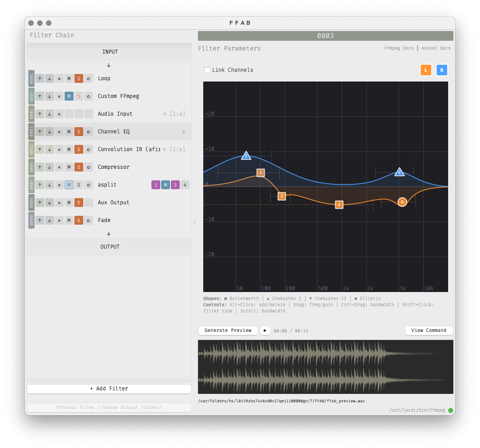Click the orange circle EQ node 4
The height and width of the screenshot is (448, 480).
click(402, 202)
